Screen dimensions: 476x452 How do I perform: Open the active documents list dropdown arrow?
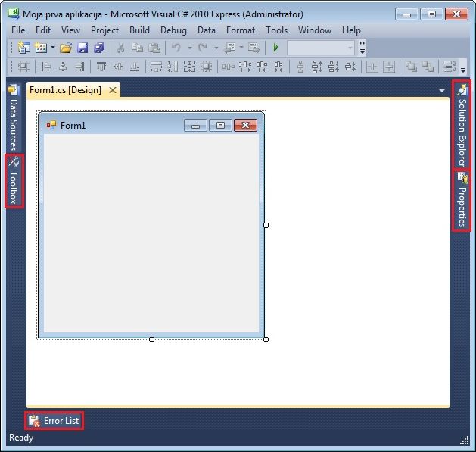pyautogui.click(x=442, y=91)
